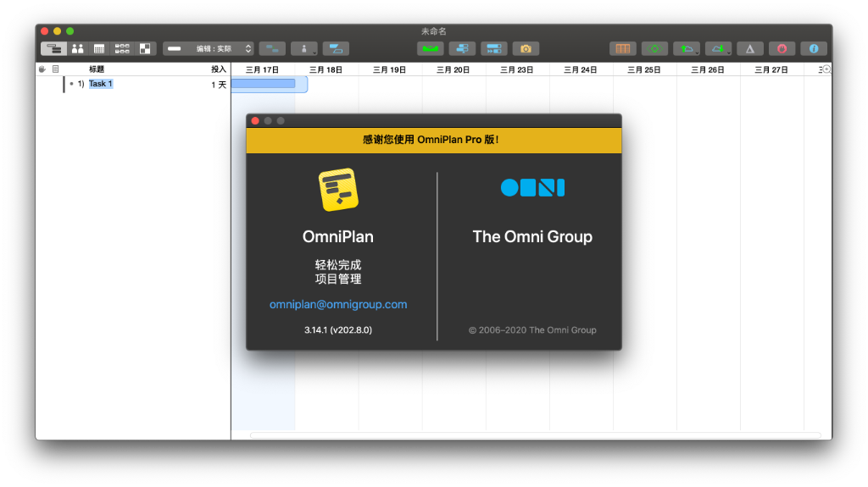
Task: Maximize the main window with green button
Action: pyautogui.click(x=70, y=31)
